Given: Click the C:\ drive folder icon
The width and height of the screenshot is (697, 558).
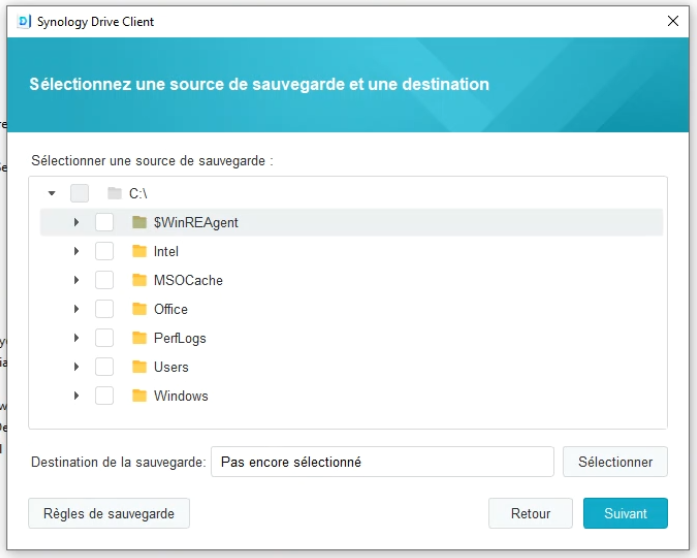Looking at the screenshot, I should tap(115, 193).
